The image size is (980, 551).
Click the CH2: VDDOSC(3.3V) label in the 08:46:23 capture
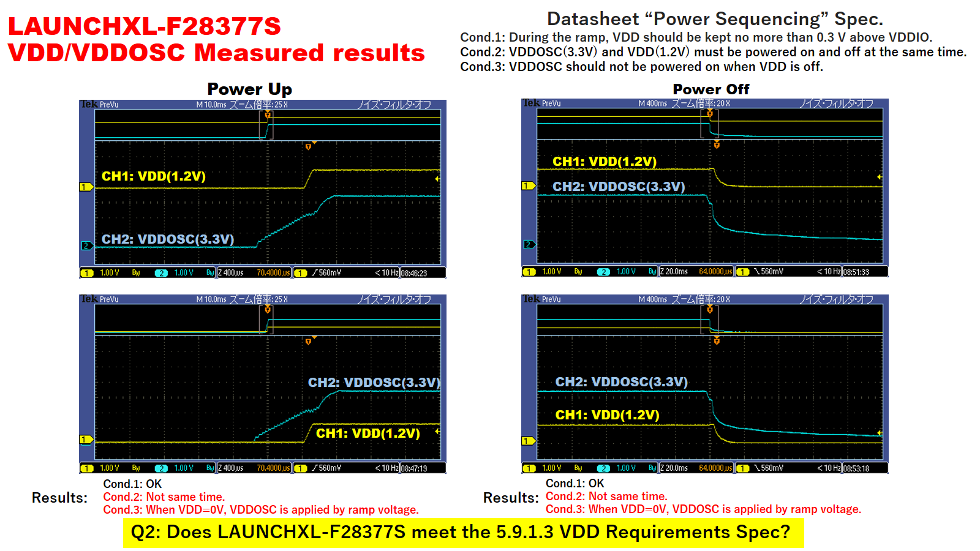(x=168, y=239)
